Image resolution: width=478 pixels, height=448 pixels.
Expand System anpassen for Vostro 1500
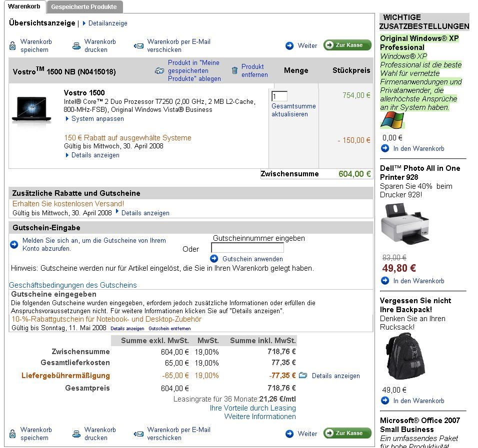coord(97,119)
